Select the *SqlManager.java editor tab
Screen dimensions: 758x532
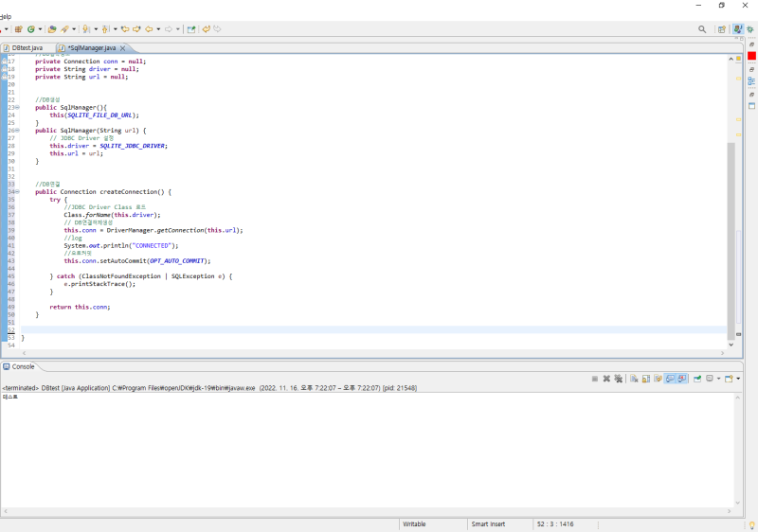91,47
